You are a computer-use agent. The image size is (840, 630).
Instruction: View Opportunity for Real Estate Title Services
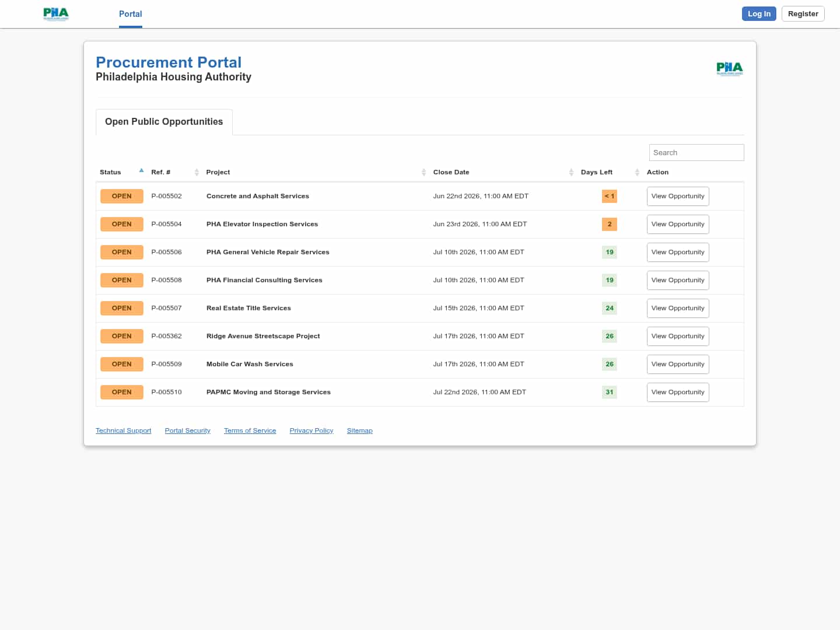(x=678, y=309)
